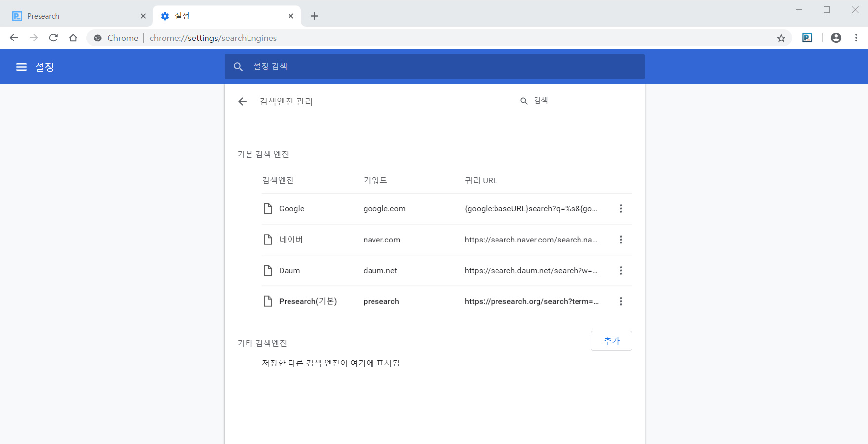
Task: Click keyword naver.com
Action: tap(382, 240)
